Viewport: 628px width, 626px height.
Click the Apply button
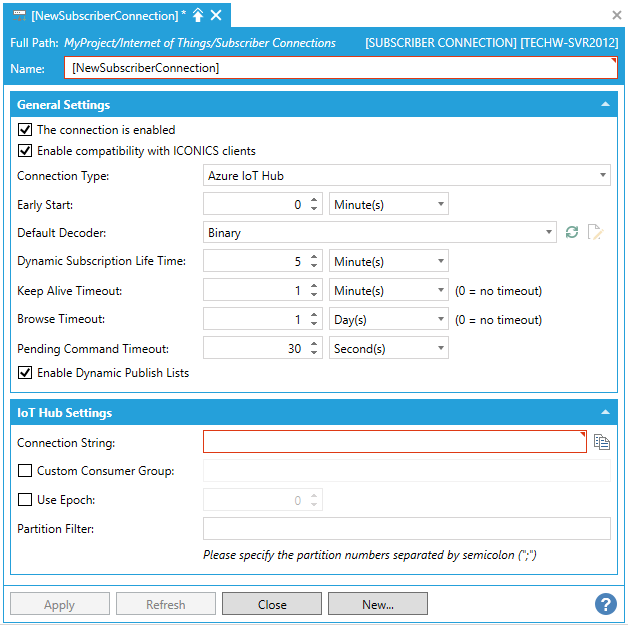click(60, 604)
